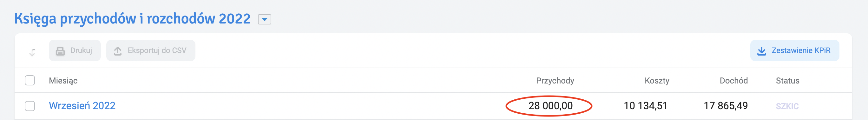Click the SZKIC status label
This screenshot has height=120, width=868.
787,107
